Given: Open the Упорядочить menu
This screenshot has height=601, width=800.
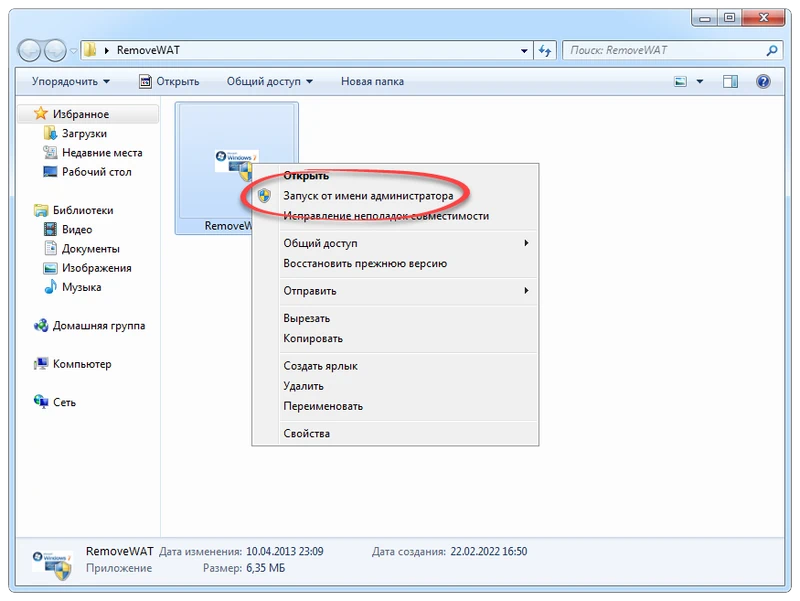Looking at the screenshot, I should coord(70,82).
